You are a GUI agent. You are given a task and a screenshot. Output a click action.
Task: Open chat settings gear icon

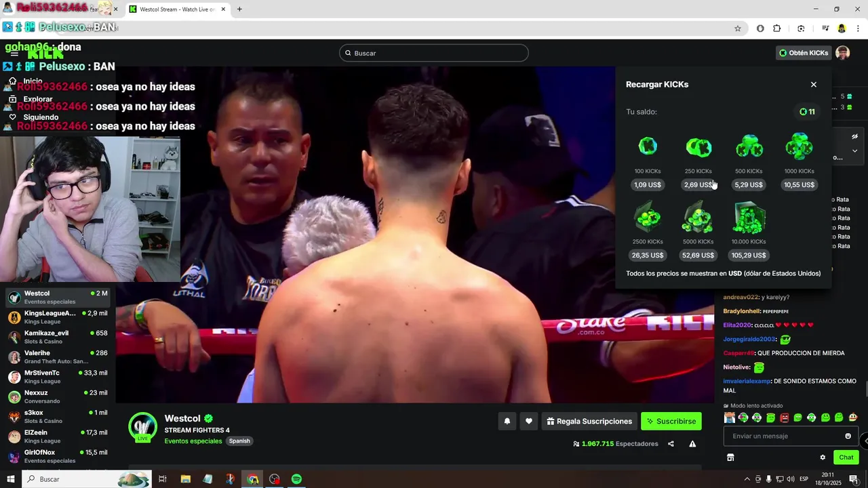click(x=823, y=457)
